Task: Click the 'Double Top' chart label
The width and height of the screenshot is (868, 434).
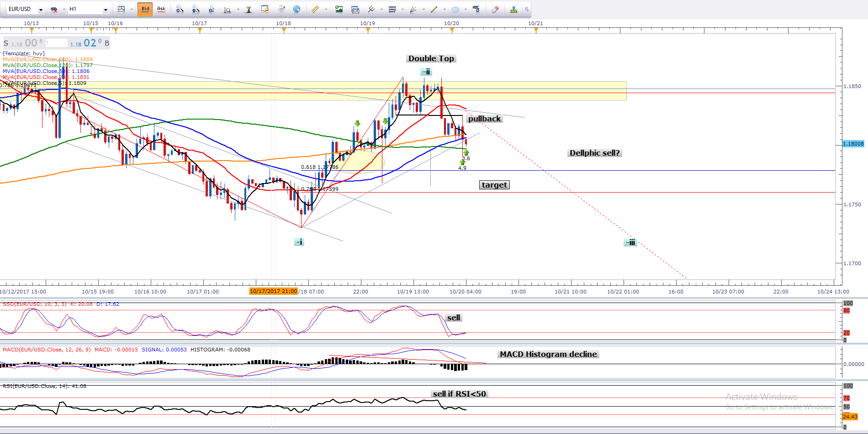Action: pos(431,58)
